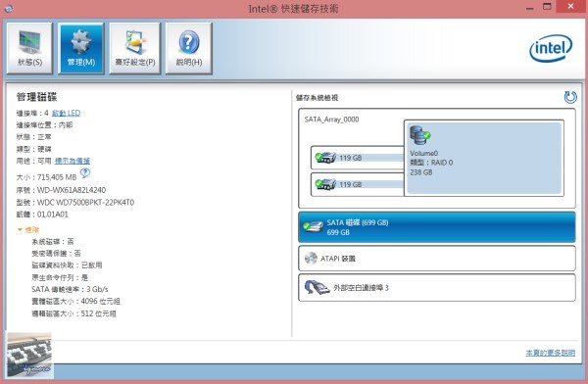The image size is (588, 384).
Task: Click the keyboard thumbnail image
Action: pos(29,355)
